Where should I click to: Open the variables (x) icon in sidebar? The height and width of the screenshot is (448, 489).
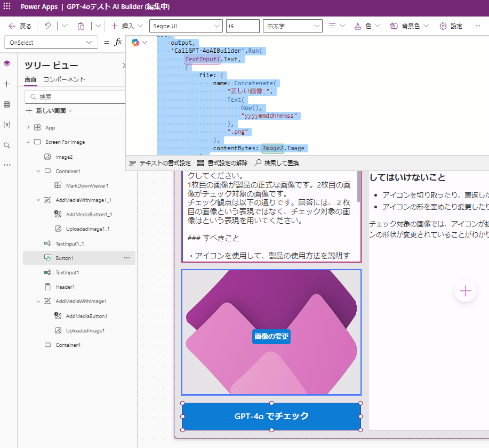click(x=7, y=125)
